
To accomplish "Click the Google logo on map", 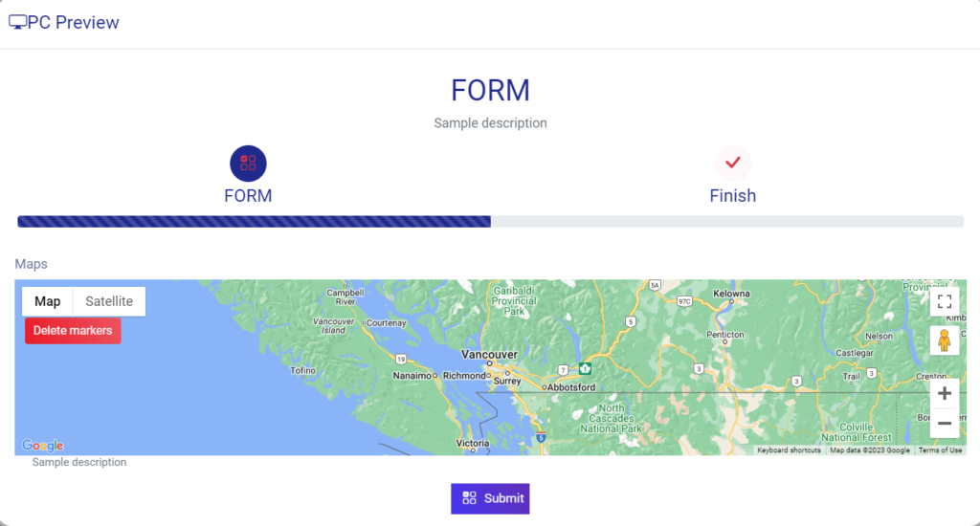I will pos(43,446).
